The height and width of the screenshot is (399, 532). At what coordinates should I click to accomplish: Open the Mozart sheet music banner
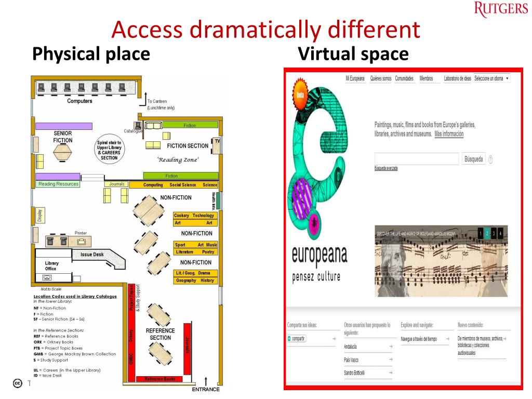(x=441, y=261)
